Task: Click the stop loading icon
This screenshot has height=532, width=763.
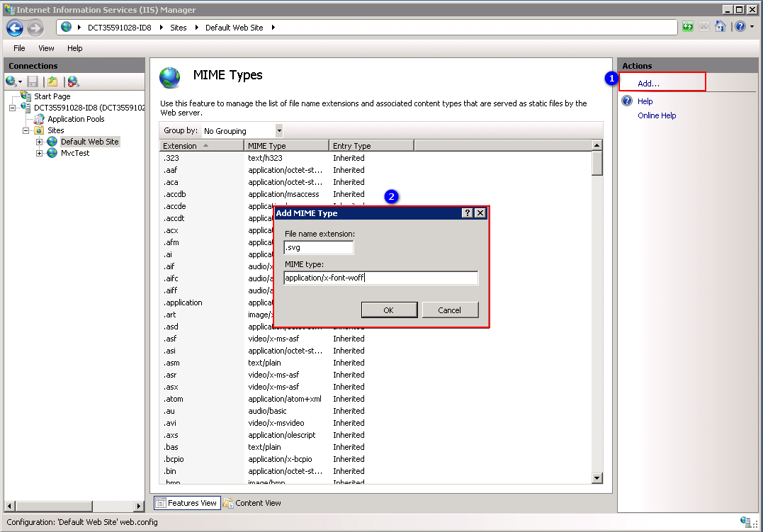Action: tap(703, 27)
